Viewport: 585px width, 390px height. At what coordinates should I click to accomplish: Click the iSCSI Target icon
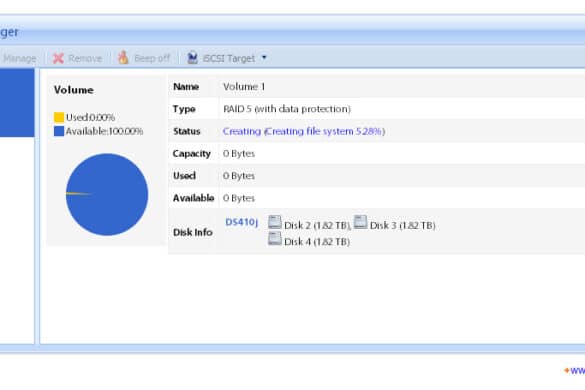tap(193, 57)
